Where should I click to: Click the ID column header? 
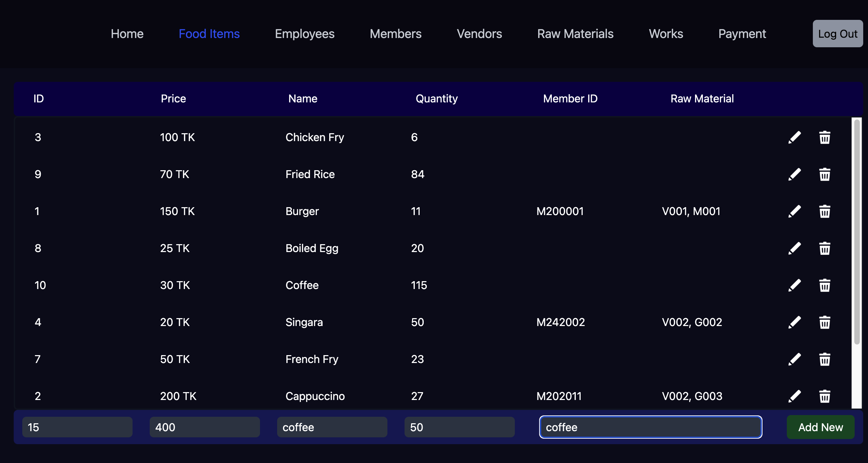[x=39, y=99]
